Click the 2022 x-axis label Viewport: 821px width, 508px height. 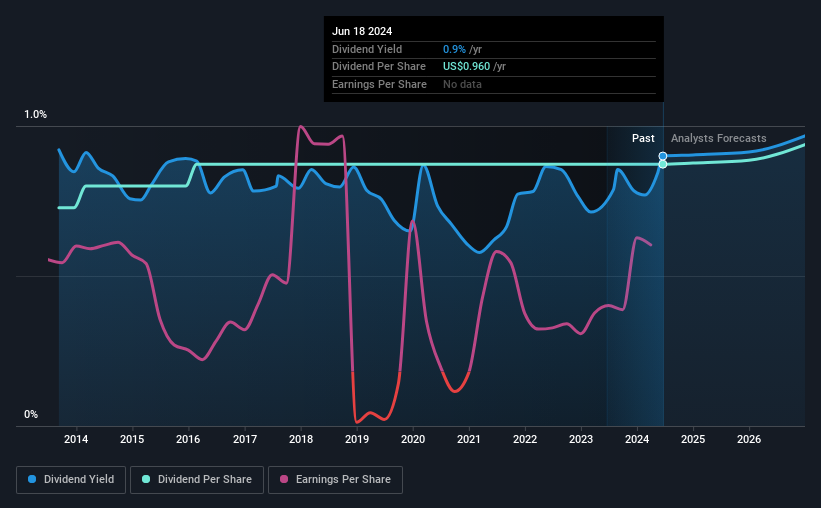tap(525, 439)
